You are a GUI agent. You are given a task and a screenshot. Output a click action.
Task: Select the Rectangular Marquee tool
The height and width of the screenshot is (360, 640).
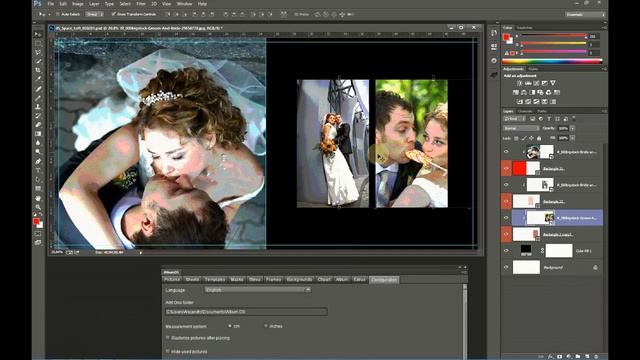click(x=38, y=43)
